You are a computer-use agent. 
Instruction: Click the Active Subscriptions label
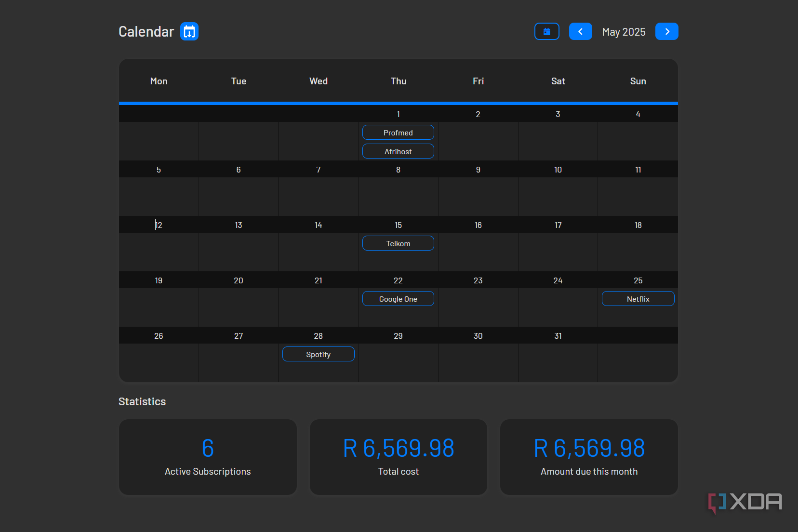click(208, 471)
